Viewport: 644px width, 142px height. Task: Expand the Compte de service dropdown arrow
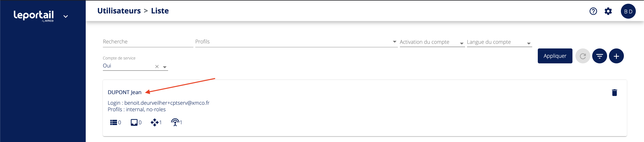click(165, 67)
